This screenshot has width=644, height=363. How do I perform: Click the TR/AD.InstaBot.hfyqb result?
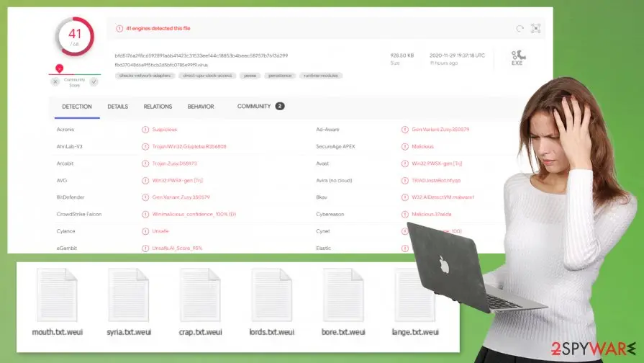(436, 181)
